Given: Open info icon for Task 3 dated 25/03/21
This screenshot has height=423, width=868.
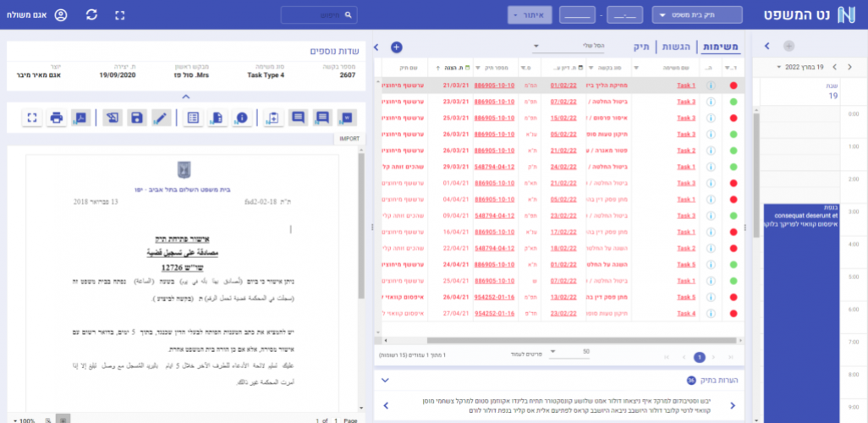Looking at the screenshot, I should pyautogui.click(x=711, y=118).
